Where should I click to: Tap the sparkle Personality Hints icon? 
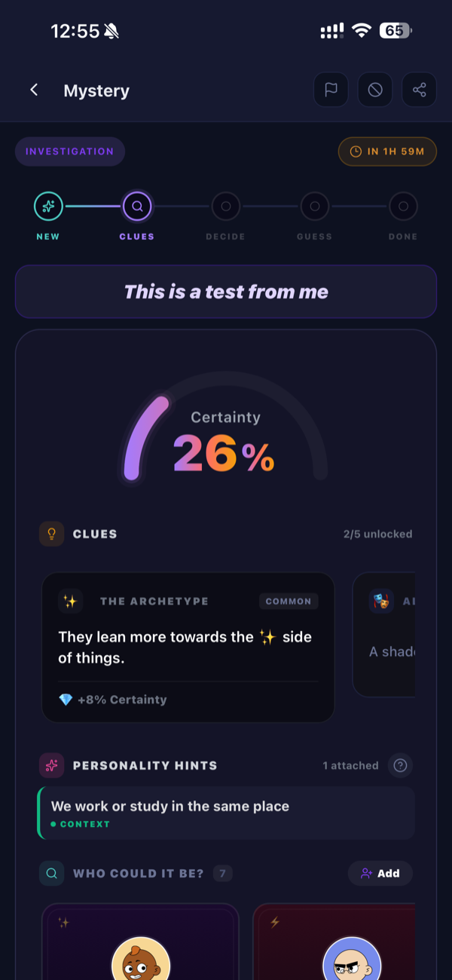point(52,765)
